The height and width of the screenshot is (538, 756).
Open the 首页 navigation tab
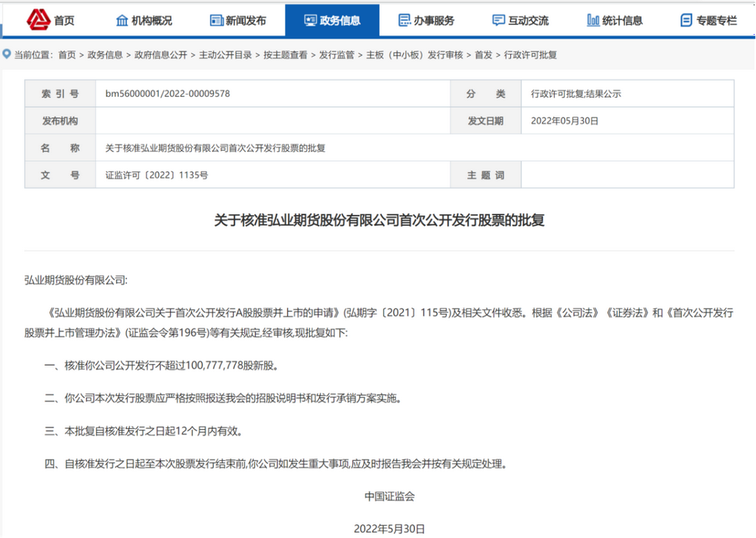pyautogui.click(x=64, y=20)
